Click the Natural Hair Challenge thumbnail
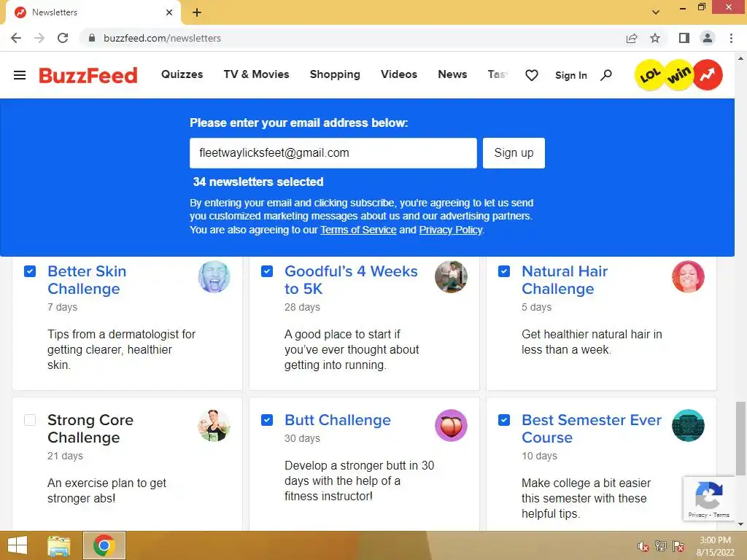Image resolution: width=747 pixels, height=560 pixels. 688,276
